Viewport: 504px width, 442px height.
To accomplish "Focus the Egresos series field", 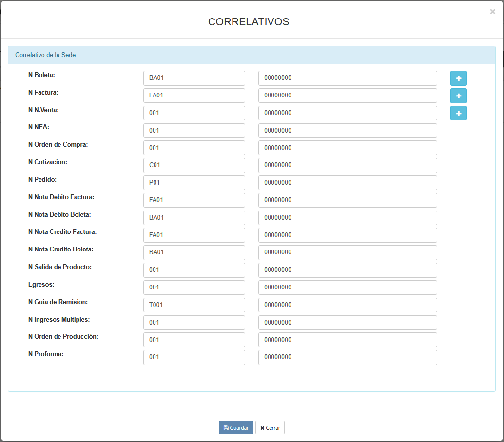I will tap(194, 288).
